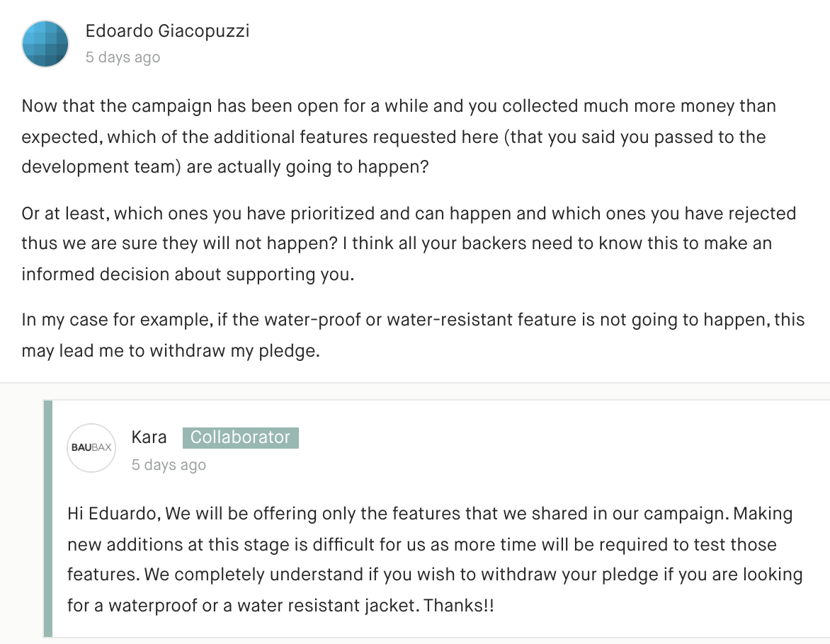Click the paragraph starting 'Now that the campaign'
Screen dimensions: 830x644
click(x=399, y=137)
